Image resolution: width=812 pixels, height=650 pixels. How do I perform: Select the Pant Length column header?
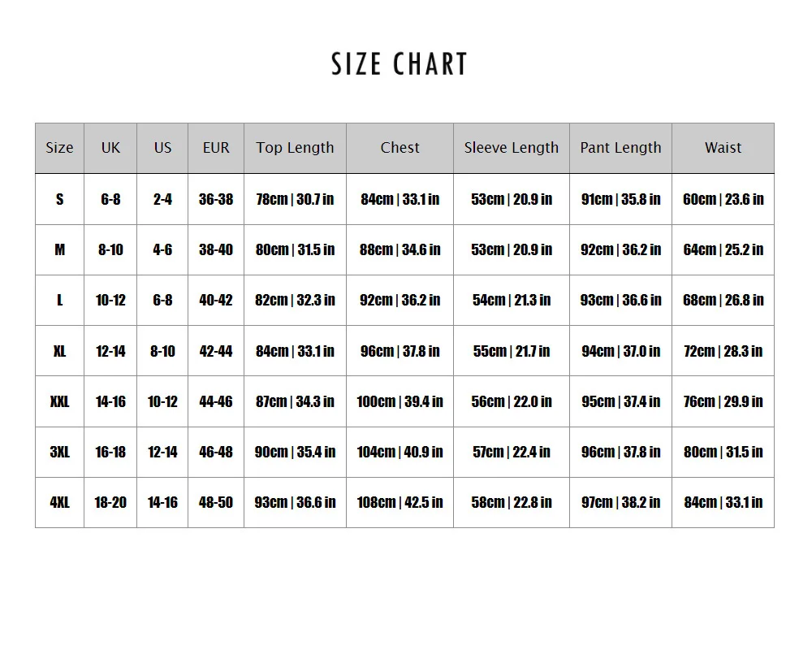620,148
